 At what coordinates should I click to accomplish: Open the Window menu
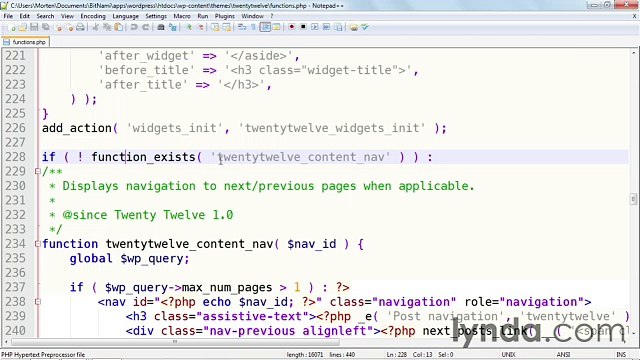tap(252, 16)
